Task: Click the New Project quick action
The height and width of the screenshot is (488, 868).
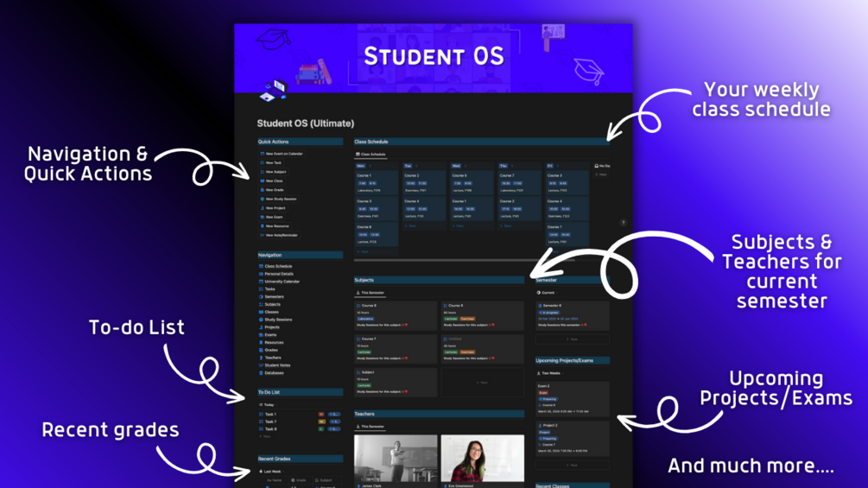Action: click(273, 208)
